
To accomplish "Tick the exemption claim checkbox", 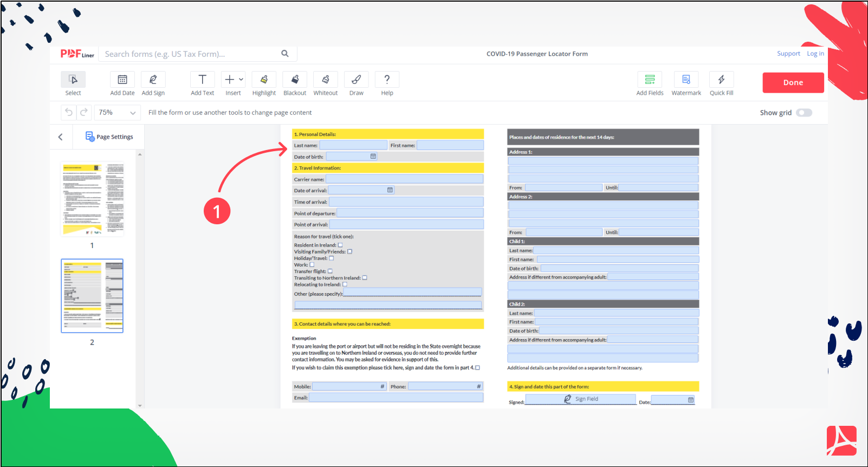I will tap(477, 368).
